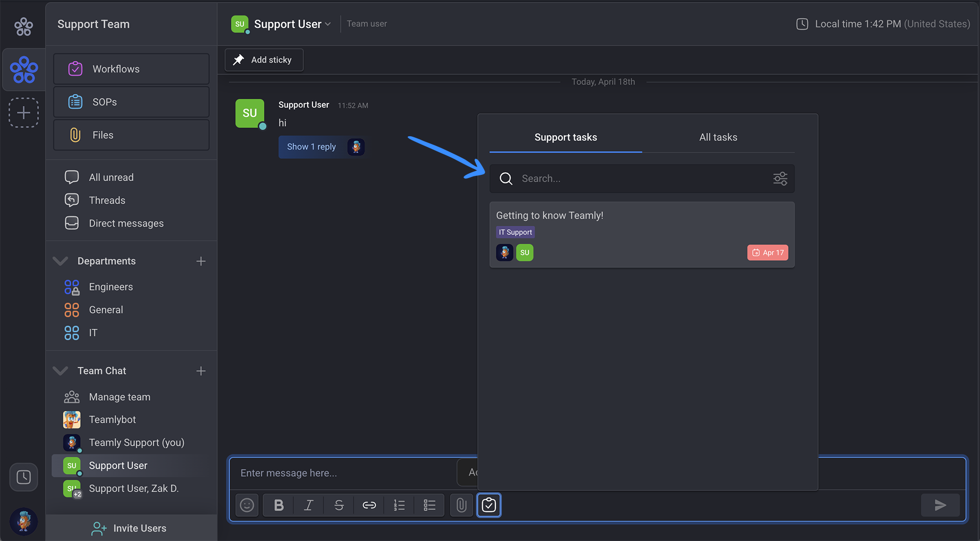Toggle italic formatting
Screen dimensions: 980x541
309,506
